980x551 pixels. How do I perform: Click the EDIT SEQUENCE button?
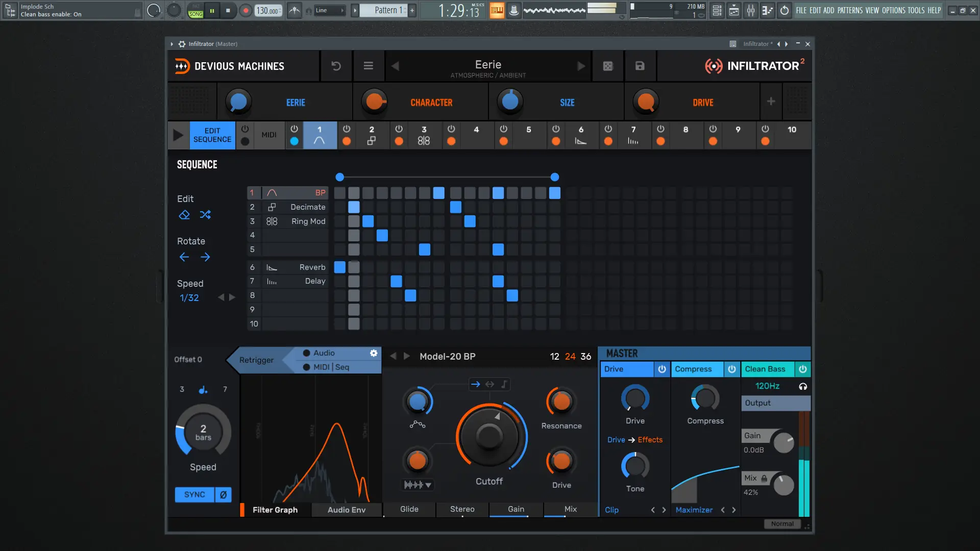pos(212,135)
